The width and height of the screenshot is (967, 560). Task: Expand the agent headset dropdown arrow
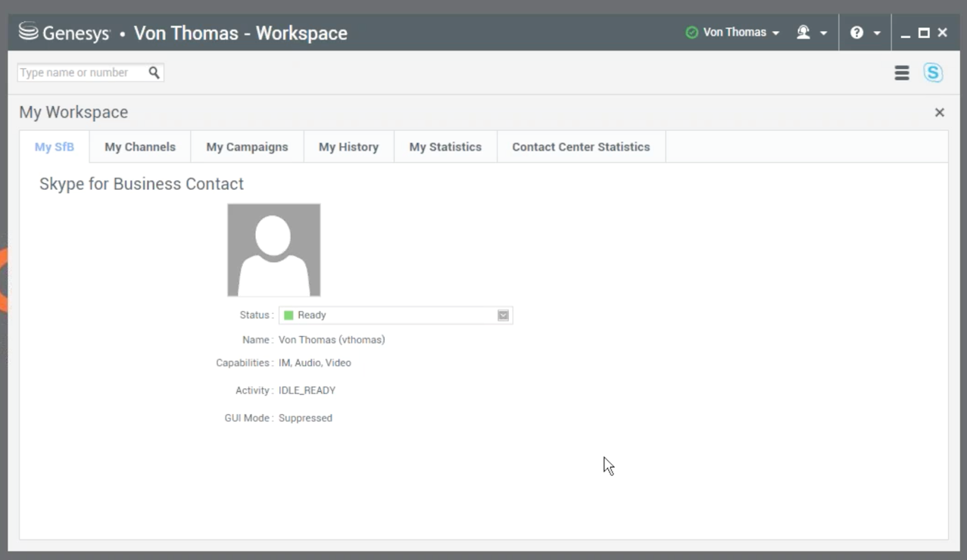[823, 33]
